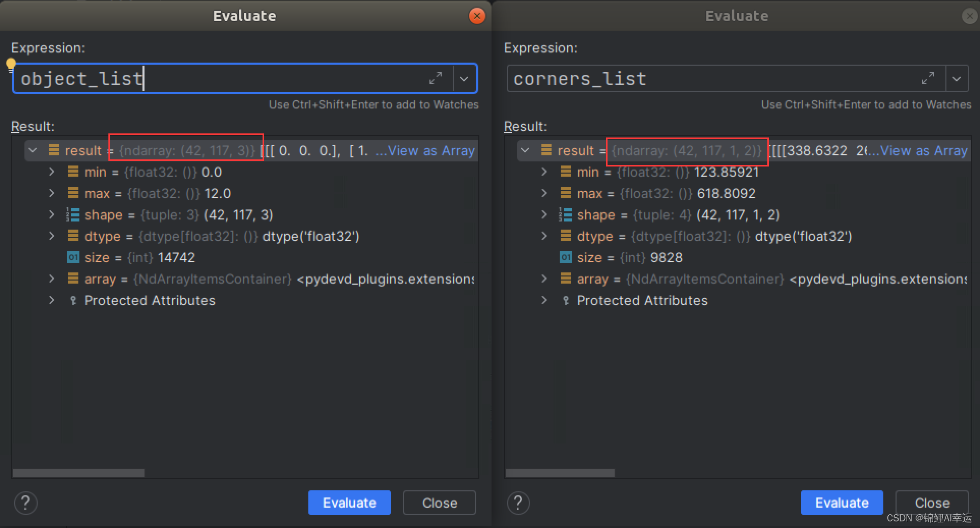Expand array node in object_list dialog
The image size is (980, 528).
[x=51, y=279]
